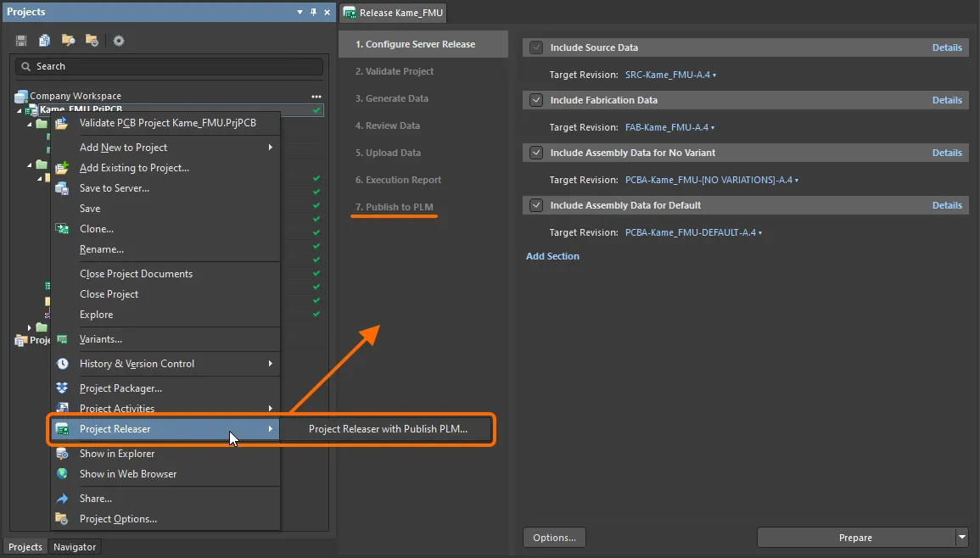980x558 pixels.
Task: Open Show in Web Browser
Action: [x=128, y=474]
